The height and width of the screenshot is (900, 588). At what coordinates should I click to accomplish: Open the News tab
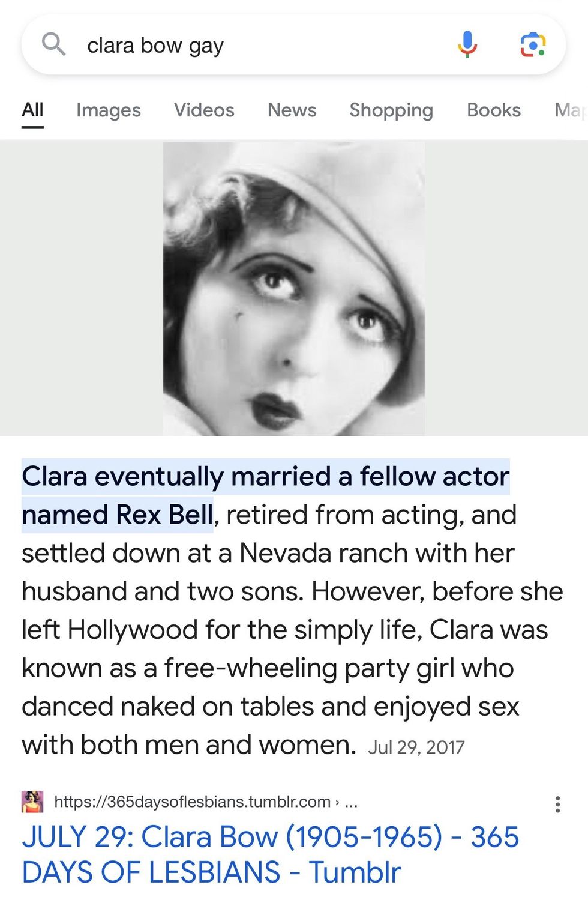(x=292, y=110)
